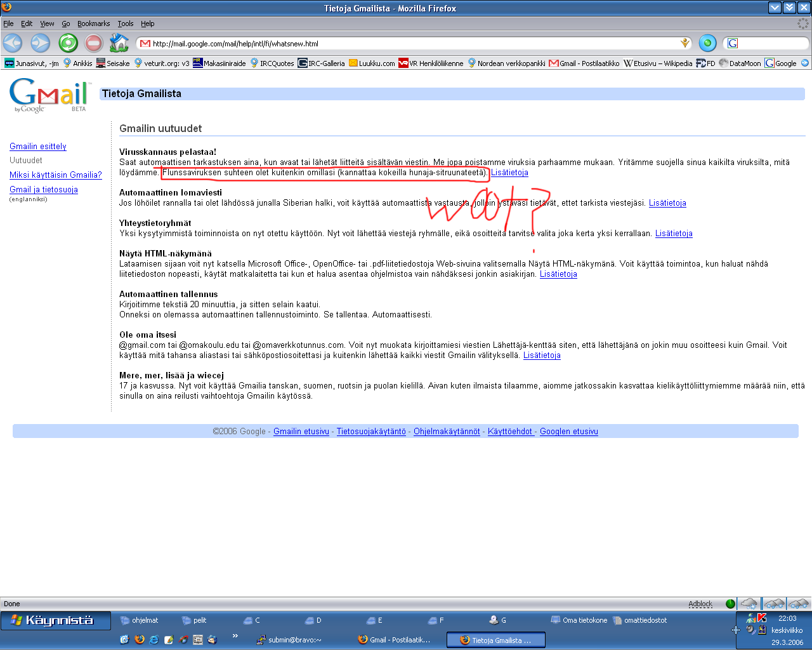Expand hidden quick launch icons chevron

235,635
